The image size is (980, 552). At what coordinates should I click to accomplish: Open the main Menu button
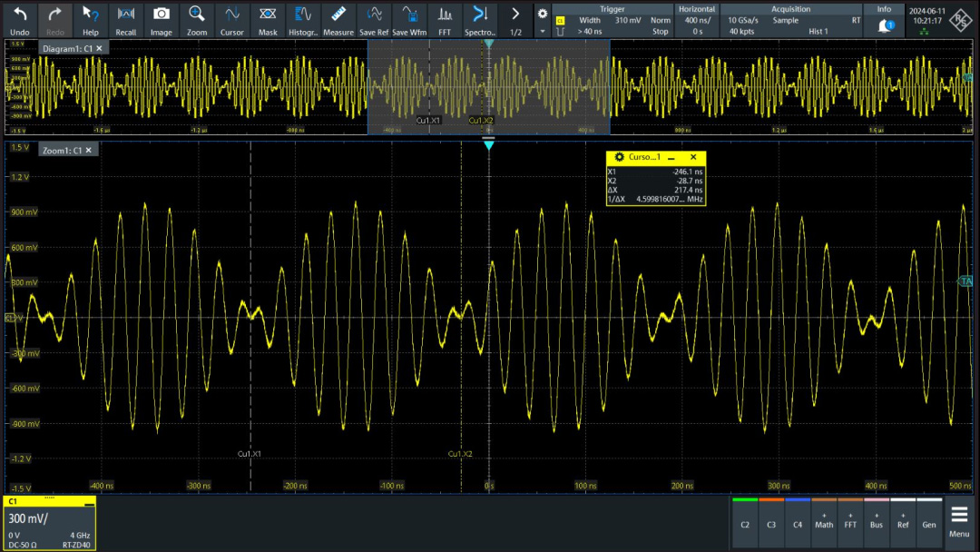click(x=959, y=522)
